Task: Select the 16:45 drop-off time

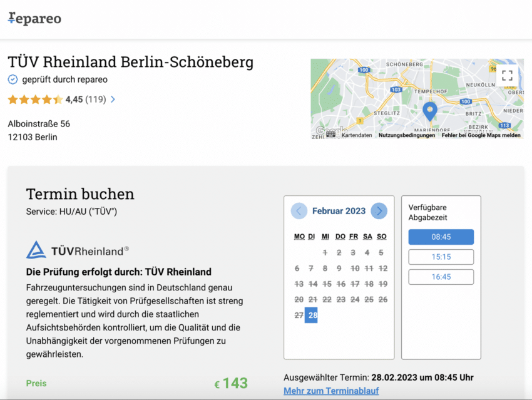Action: click(x=441, y=277)
